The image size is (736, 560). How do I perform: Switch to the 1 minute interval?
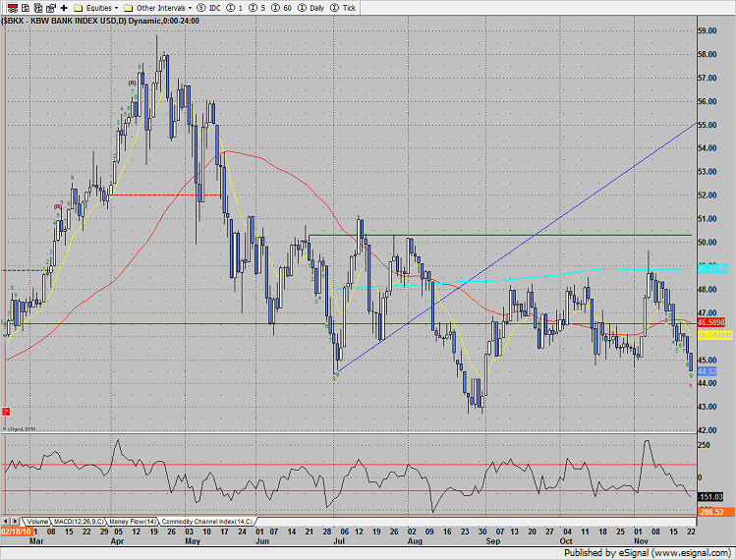[x=241, y=8]
